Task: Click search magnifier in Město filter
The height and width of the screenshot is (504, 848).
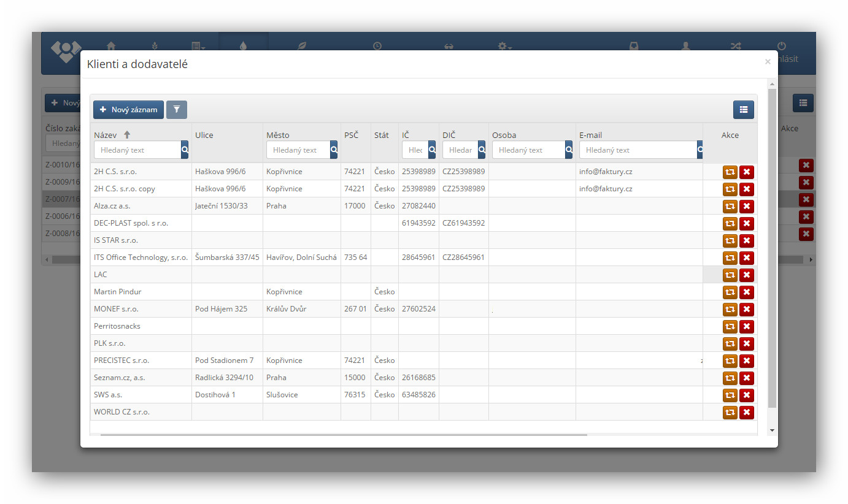Action: 334,150
